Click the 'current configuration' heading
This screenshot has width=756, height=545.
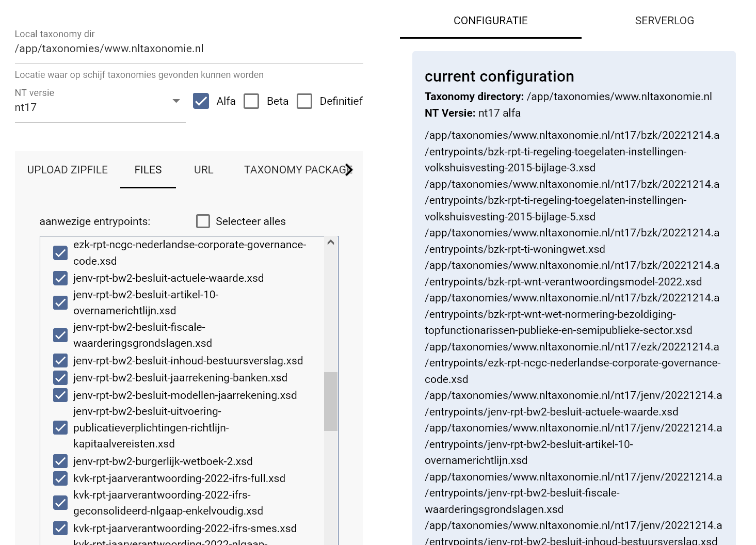(500, 76)
